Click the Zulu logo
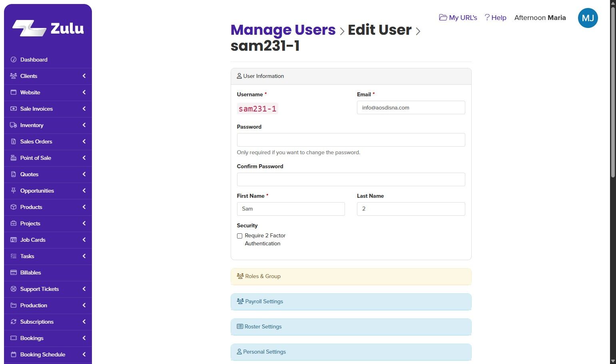 tap(48, 28)
